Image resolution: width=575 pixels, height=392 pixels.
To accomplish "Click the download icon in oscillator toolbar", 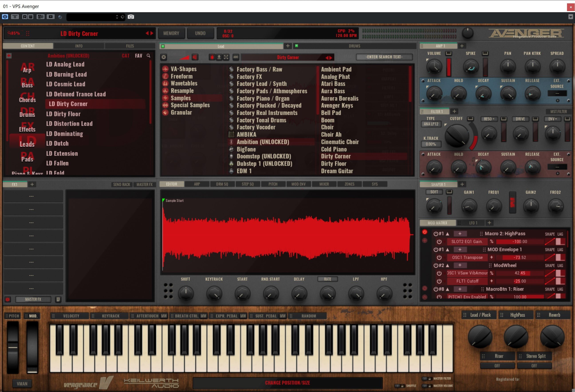I will (219, 57).
